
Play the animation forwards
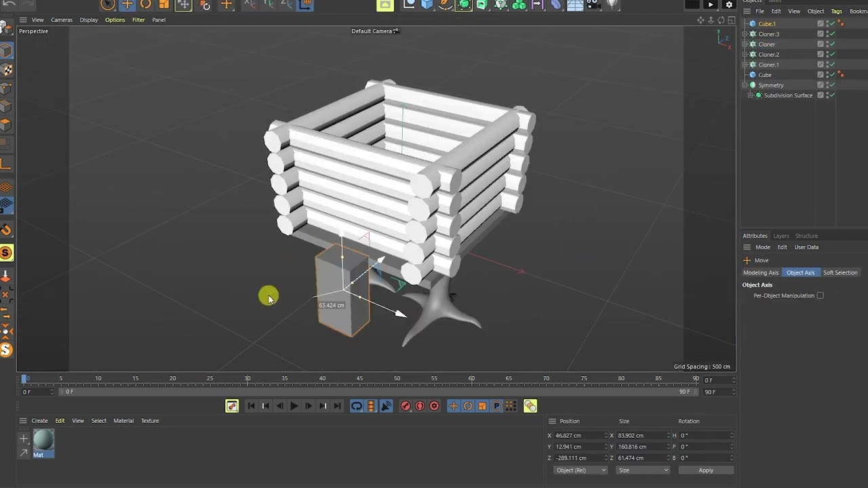294,406
